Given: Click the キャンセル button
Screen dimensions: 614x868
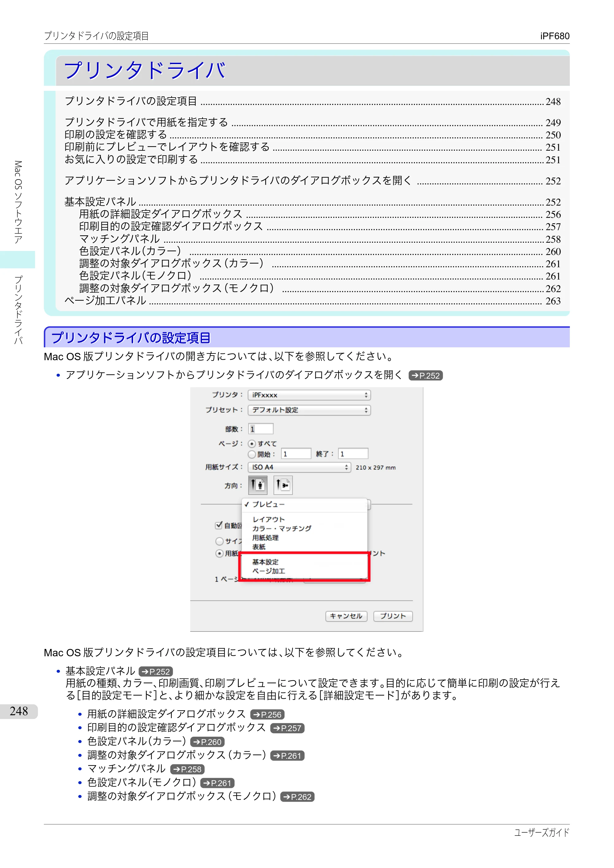Looking at the screenshot, I should [346, 616].
